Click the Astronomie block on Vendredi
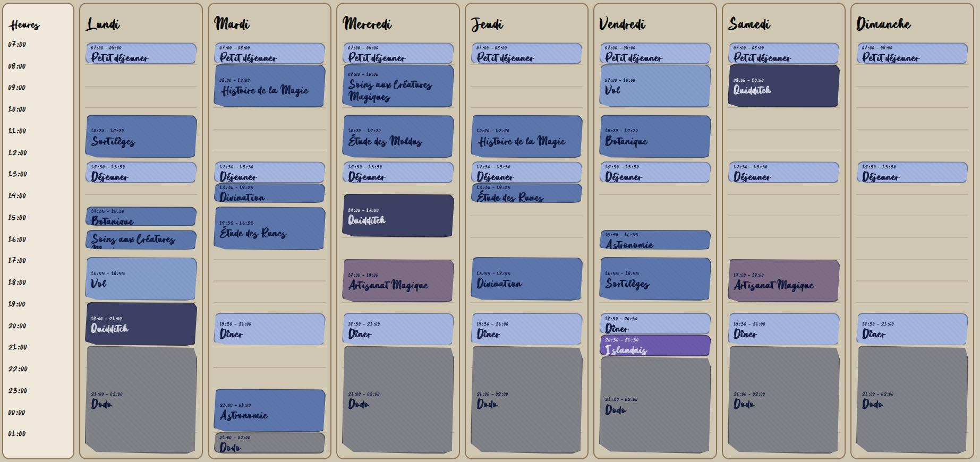Screen dimensions: 980x462 tap(655, 240)
